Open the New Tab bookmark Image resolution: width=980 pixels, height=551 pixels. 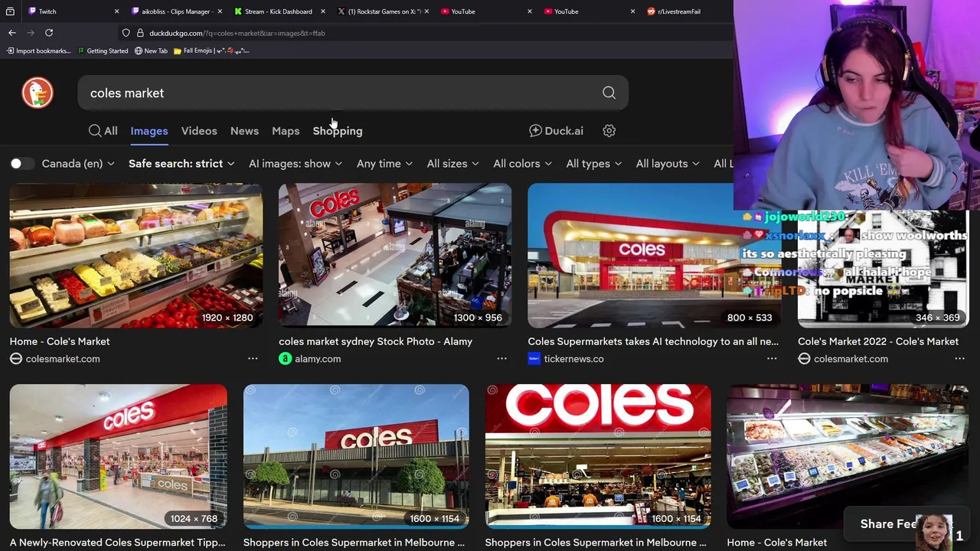151,51
